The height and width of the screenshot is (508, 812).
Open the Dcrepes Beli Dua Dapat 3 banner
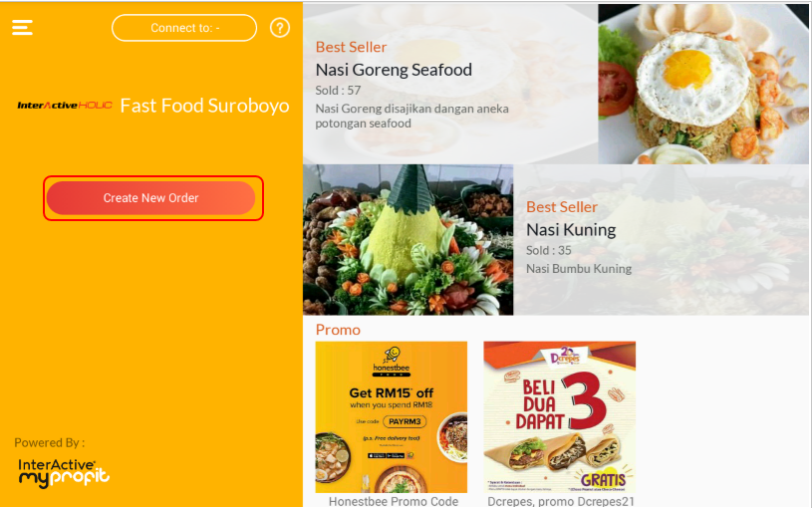559,417
